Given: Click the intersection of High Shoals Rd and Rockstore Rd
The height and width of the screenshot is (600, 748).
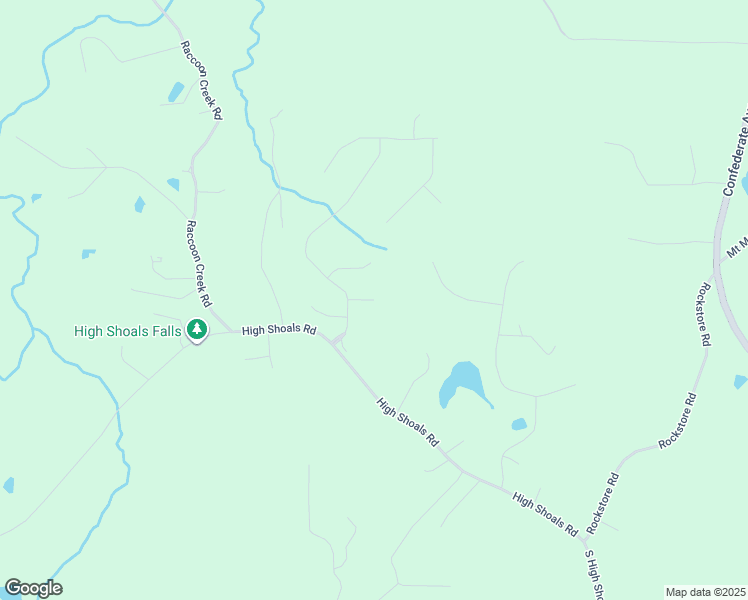Looking at the screenshot, I should point(583,539).
